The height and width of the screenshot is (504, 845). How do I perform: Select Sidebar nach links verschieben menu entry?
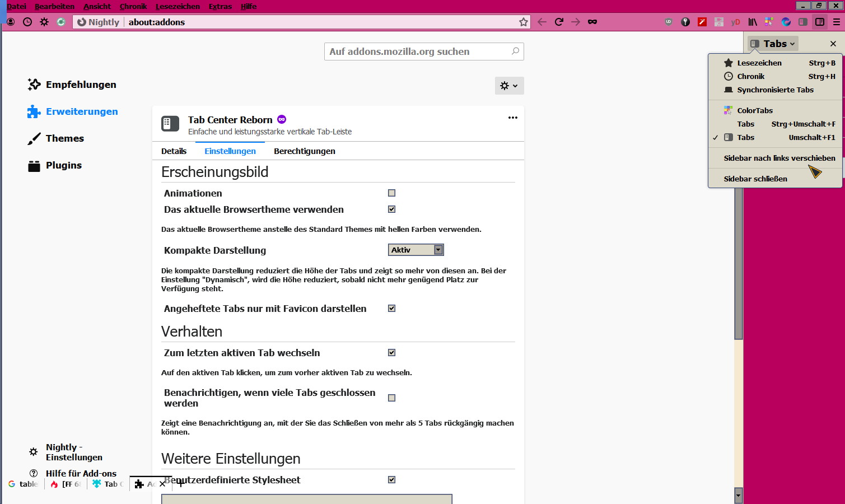coord(779,158)
